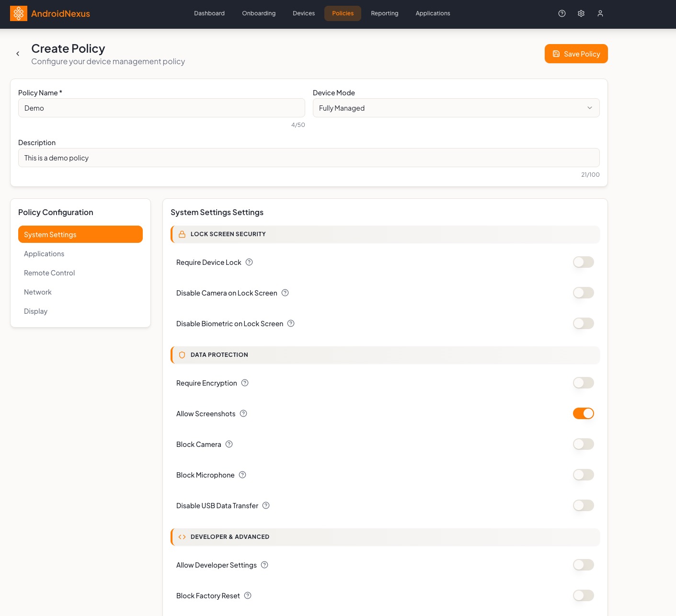Click the AndroidNexus brand name

click(x=60, y=13)
